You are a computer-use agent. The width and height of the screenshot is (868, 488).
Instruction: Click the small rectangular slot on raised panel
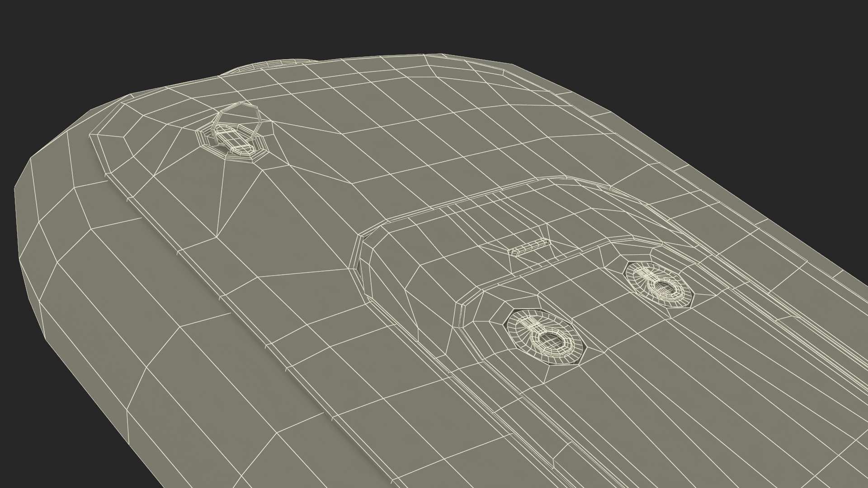pos(529,248)
